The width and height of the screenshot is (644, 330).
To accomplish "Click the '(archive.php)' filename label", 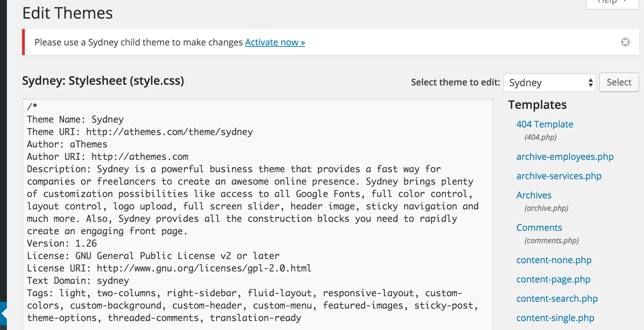I will (x=546, y=208).
